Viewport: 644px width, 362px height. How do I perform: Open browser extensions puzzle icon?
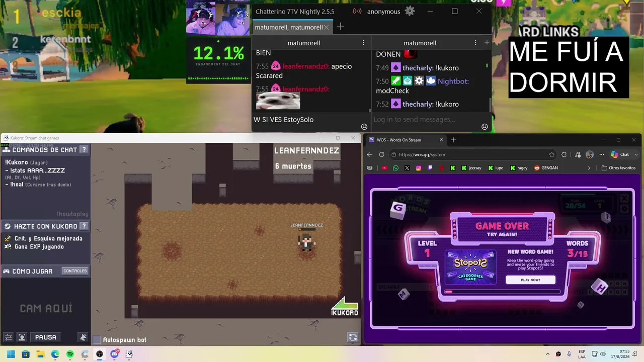tap(564, 154)
